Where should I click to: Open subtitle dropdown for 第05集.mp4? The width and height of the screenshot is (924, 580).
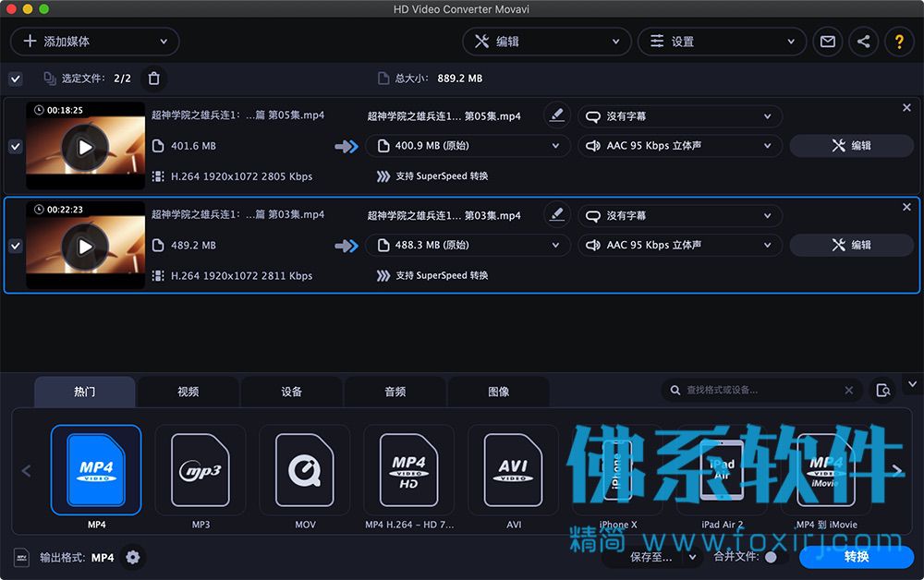click(x=680, y=116)
